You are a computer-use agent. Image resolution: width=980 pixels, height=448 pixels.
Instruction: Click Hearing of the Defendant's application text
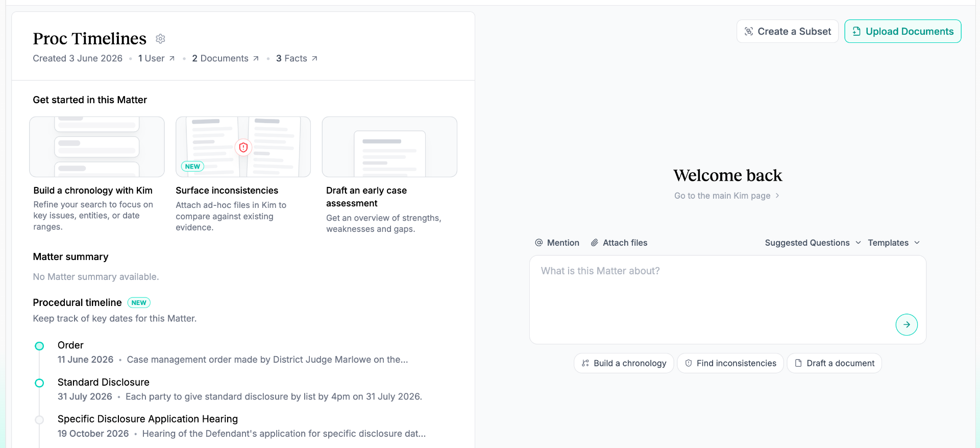tap(284, 434)
